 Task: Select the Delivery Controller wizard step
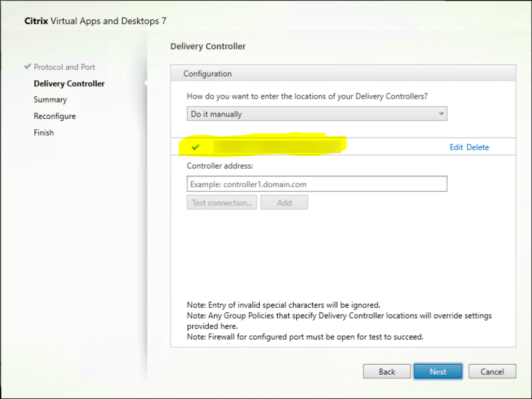(69, 84)
